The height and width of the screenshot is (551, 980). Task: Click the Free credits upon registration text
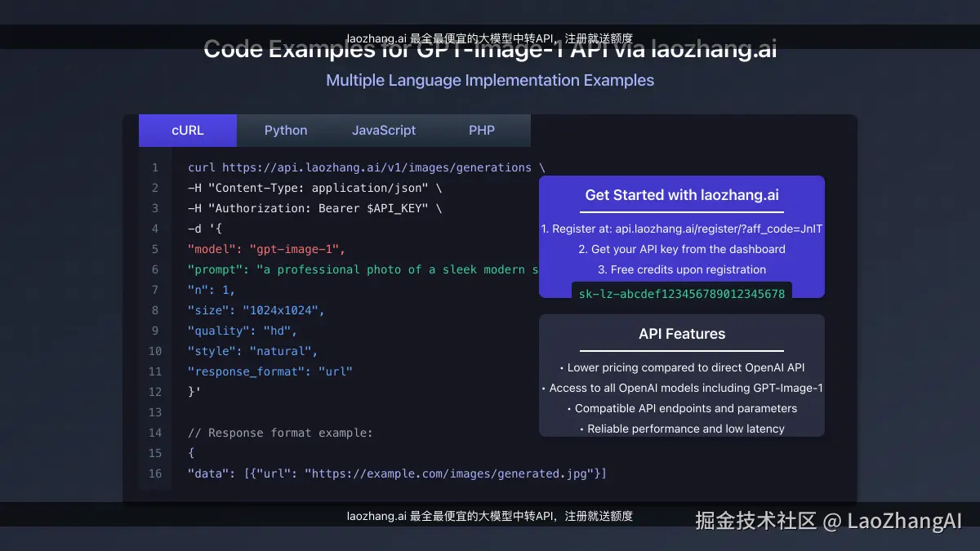point(681,269)
